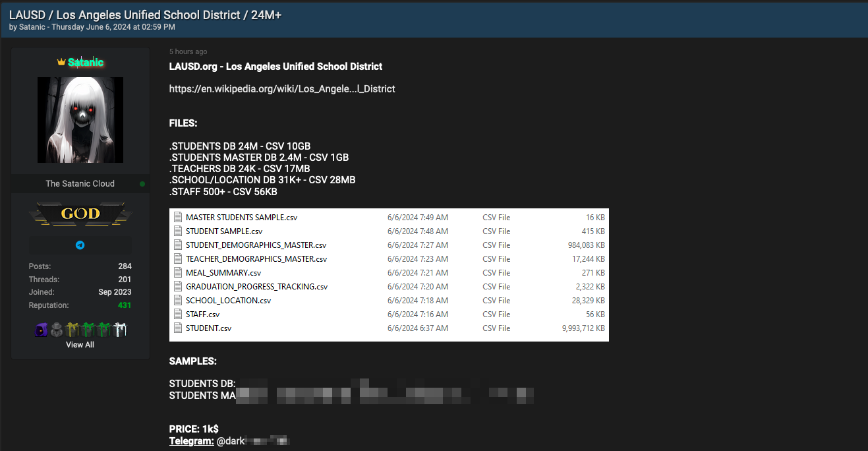Click the file icon beside MEAL_SUMMARY.csv
868x451 pixels.
click(x=177, y=272)
